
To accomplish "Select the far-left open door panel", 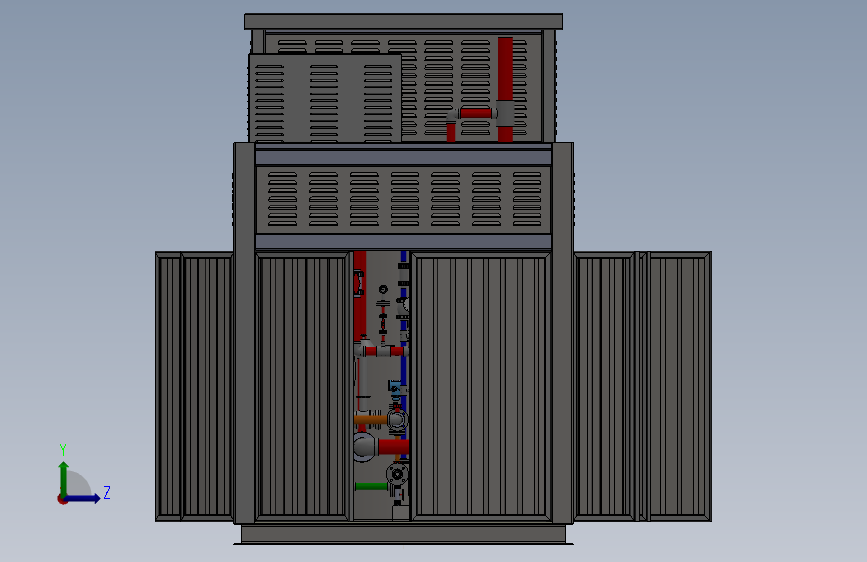I will tap(169, 386).
